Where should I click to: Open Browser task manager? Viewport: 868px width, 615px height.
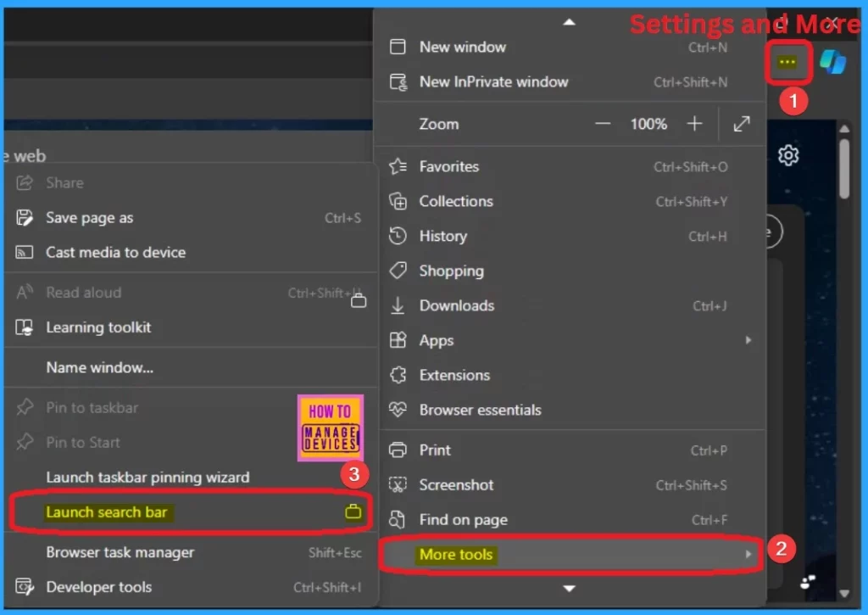click(x=191, y=552)
